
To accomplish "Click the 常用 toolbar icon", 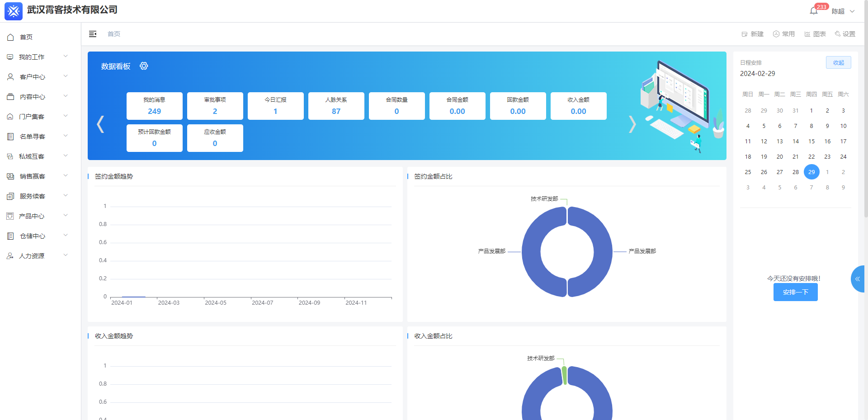I will coord(776,34).
